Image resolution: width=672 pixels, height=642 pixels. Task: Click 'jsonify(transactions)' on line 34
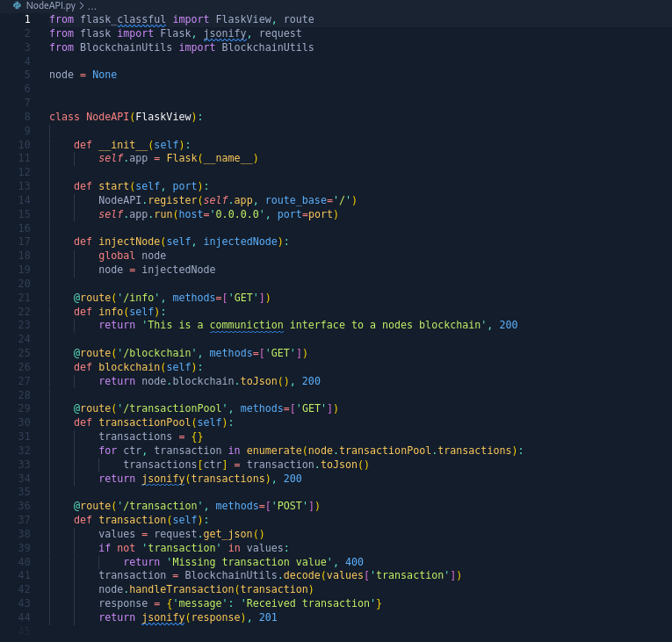(x=206, y=479)
